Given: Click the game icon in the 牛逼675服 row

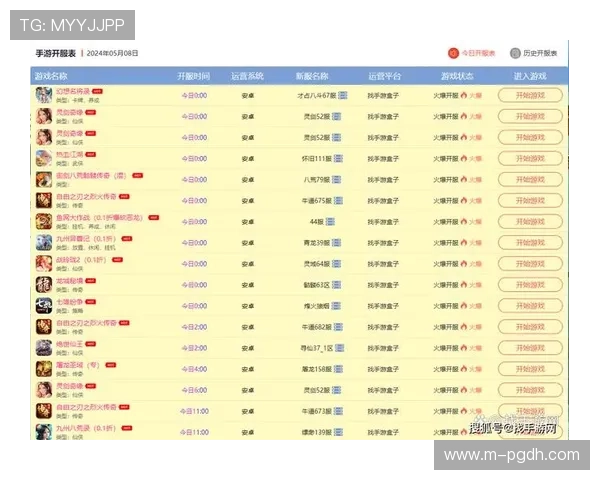Looking at the screenshot, I should pyautogui.click(x=44, y=200).
